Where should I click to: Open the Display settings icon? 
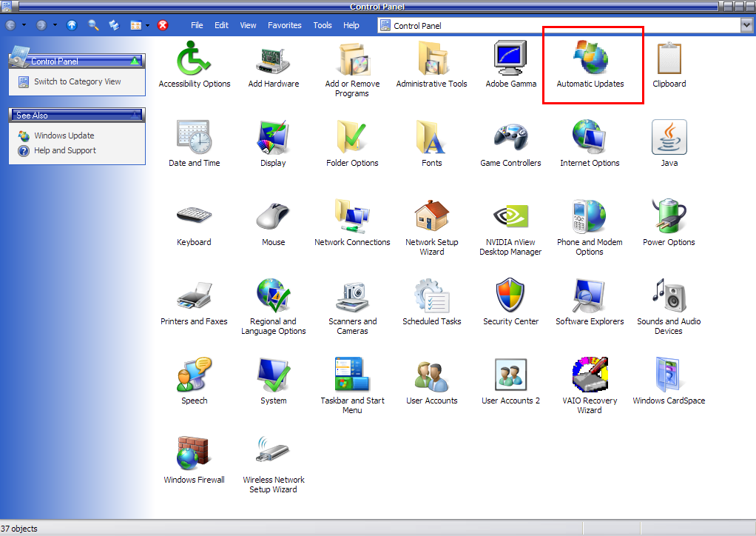(273, 137)
